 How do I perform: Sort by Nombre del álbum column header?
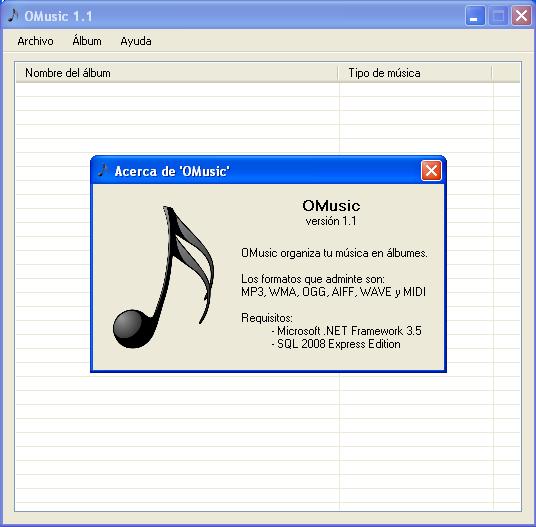point(177,73)
